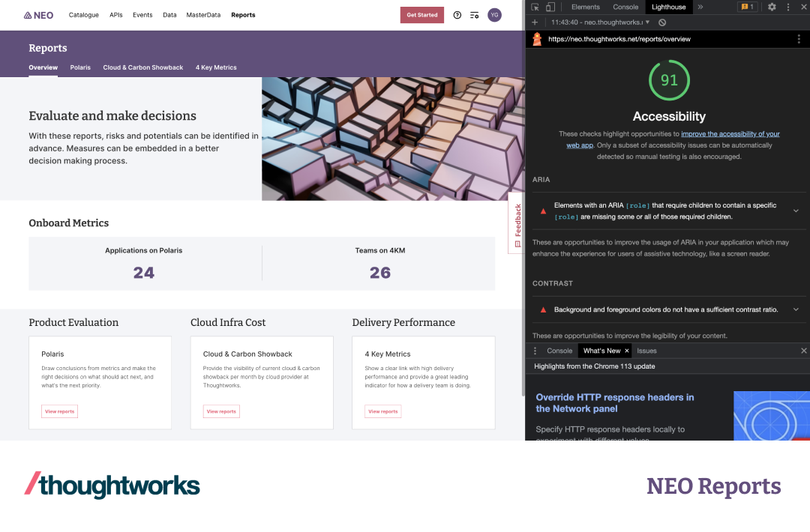This screenshot has height=532, width=810.
Task: Click the Applications on Polaris count 24
Action: coord(143,273)
